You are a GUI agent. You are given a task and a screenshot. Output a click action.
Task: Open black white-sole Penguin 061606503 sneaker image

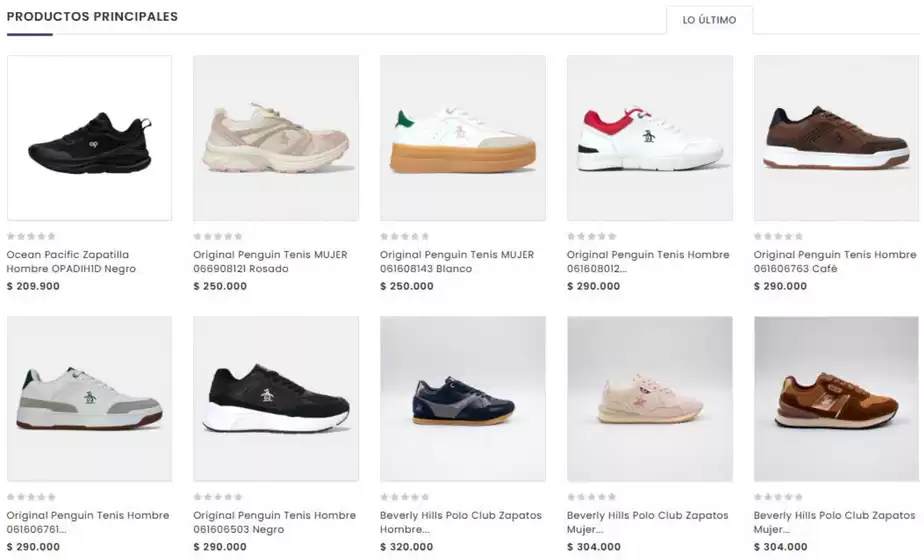tap(276, 399)
